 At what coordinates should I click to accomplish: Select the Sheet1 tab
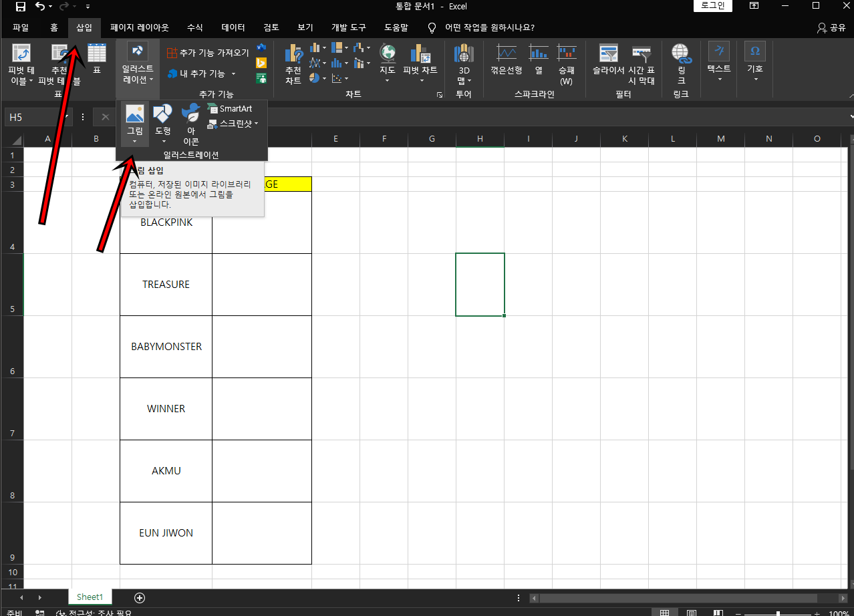(x=90, y=597)
